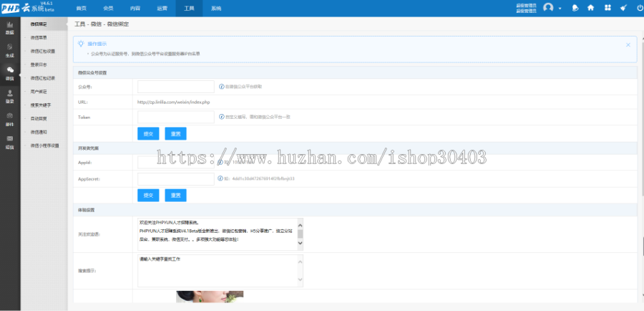Submit the 微信公众号设置 form with 提交

tap(148, 134)
